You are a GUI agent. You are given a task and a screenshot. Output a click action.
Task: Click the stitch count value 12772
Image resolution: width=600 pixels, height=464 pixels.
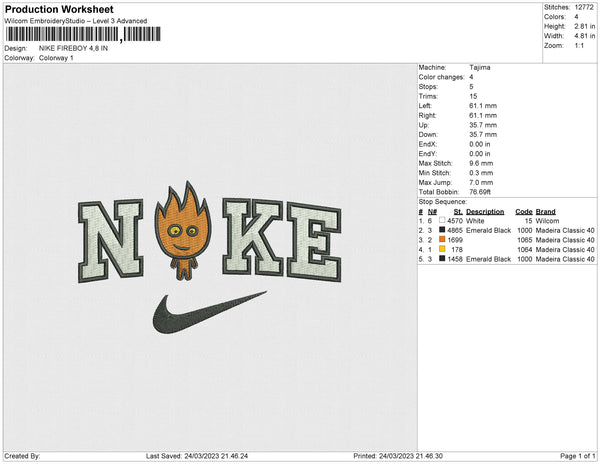tap(584, 7)
